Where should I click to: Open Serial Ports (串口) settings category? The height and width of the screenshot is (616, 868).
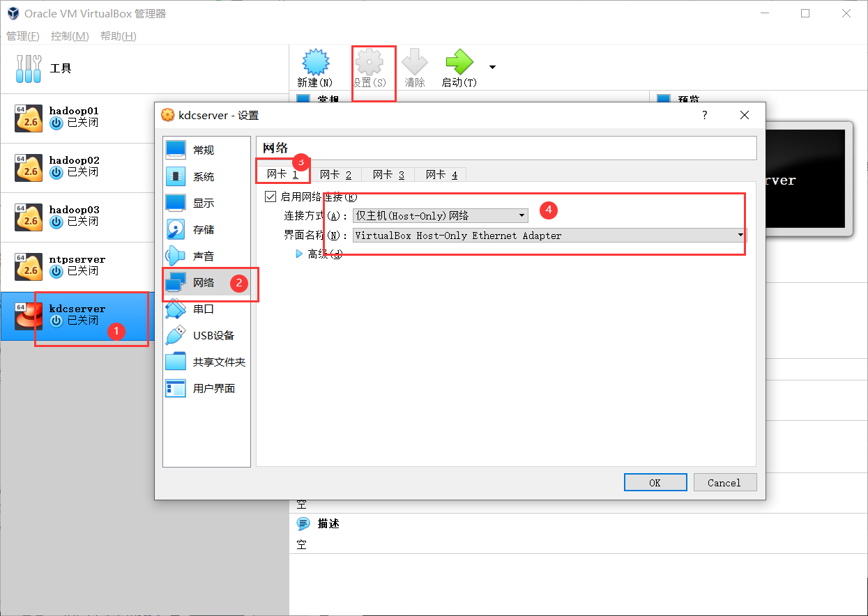coord(206,309)
